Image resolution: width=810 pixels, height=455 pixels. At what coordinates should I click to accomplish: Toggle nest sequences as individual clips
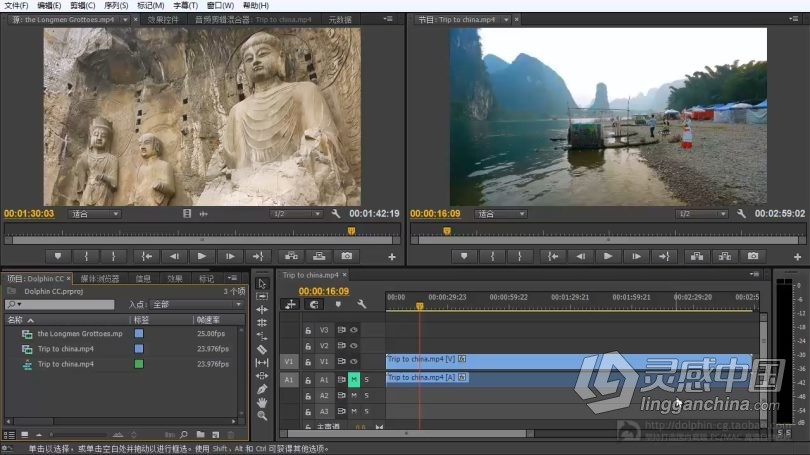pos(291,305)
